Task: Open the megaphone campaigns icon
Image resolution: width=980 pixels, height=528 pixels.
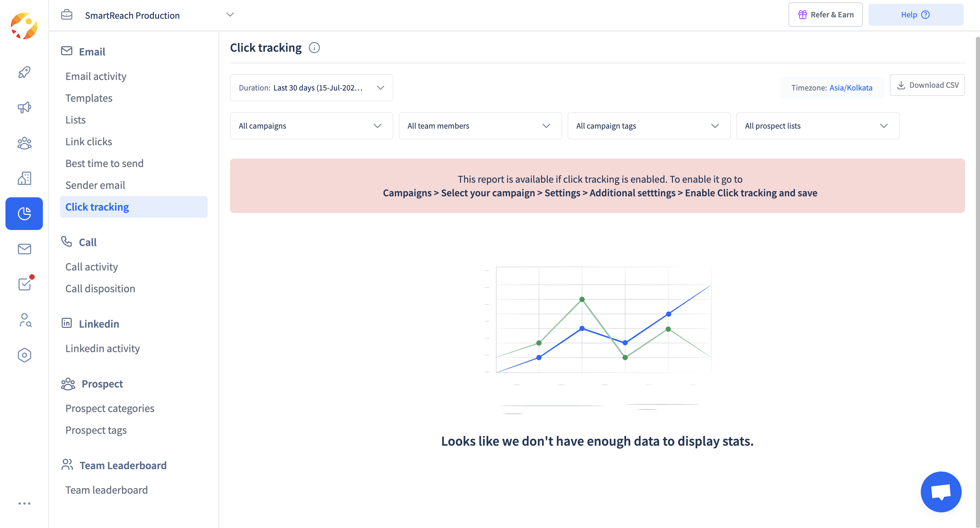Action: pos(24,108)
